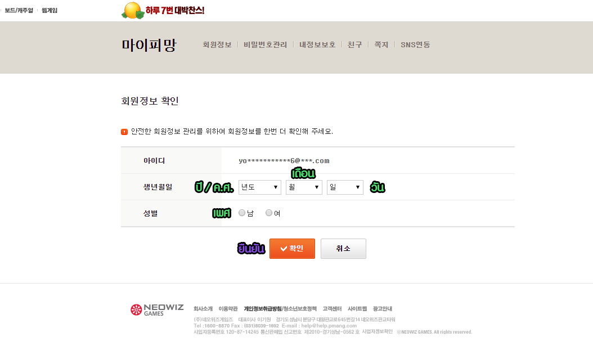Click the 이용약관 footer link
This screenshot has height=364, width=593.
(228, 309)
